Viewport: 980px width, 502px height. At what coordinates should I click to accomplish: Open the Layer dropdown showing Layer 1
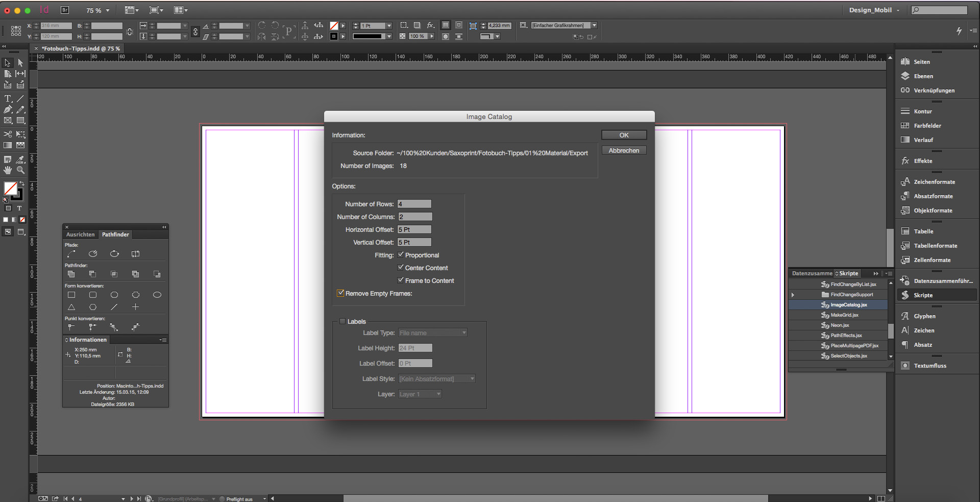point(437,394)
